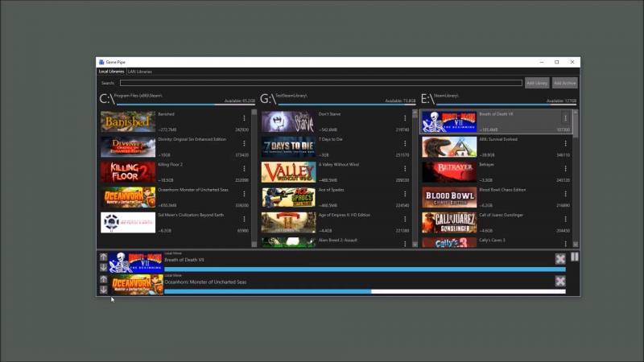Click C: library scrollbar
Screen dimensions: 644x362
point(254,178)
